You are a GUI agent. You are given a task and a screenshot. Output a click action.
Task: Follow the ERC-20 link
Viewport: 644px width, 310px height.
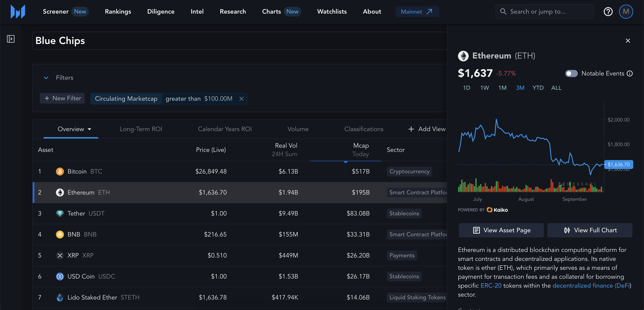point(491,285)
